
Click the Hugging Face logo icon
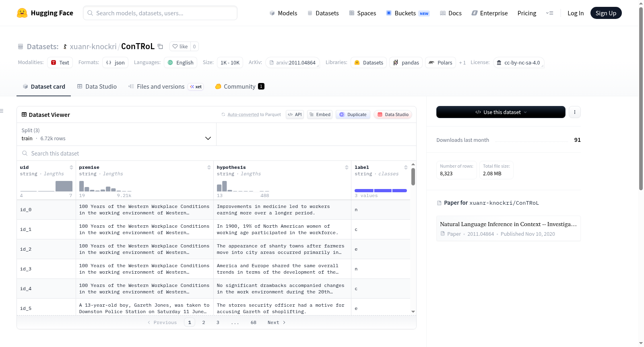pos(22,13)
